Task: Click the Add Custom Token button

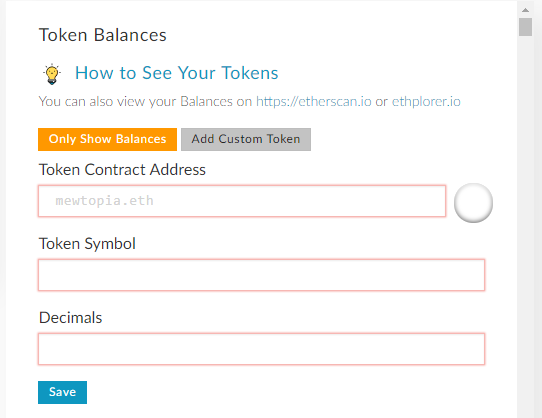Action: pyautogui.click(x=246, y=139)
